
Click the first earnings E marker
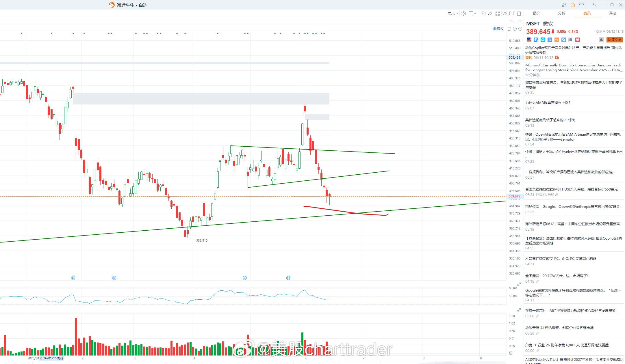pos(73,278)
